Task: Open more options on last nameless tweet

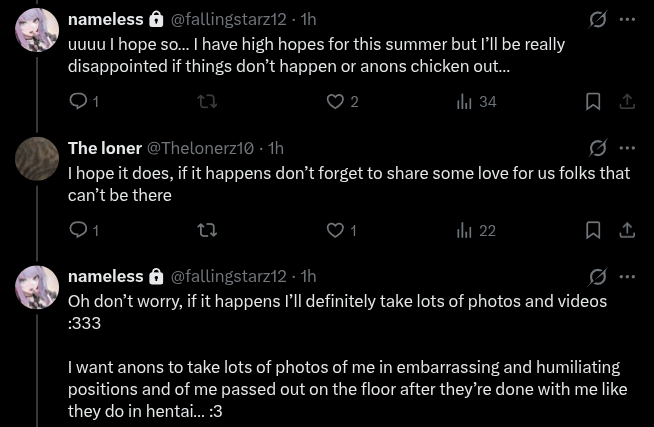Action: coord(627,276)
